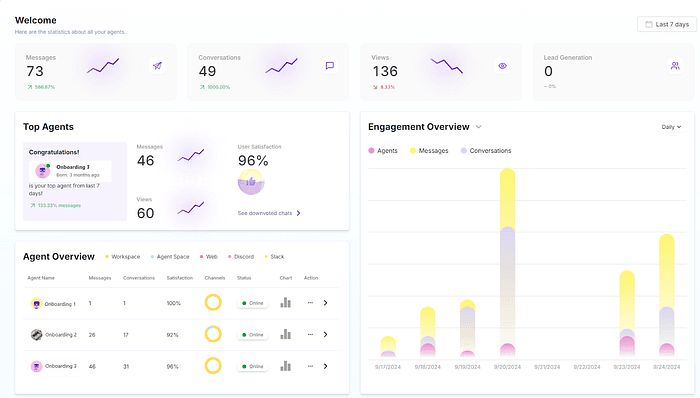700x398 pixels.
Task: Toggle the Messages legend series
Action: [429, 151]
